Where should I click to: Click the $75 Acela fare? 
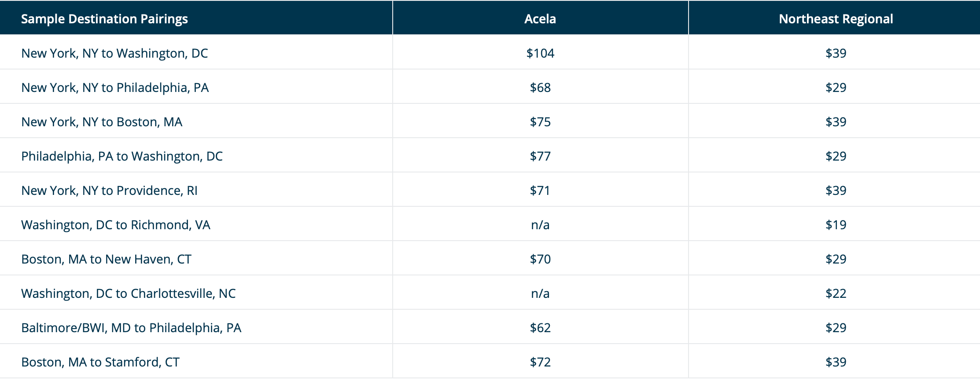tap(540, 122)
